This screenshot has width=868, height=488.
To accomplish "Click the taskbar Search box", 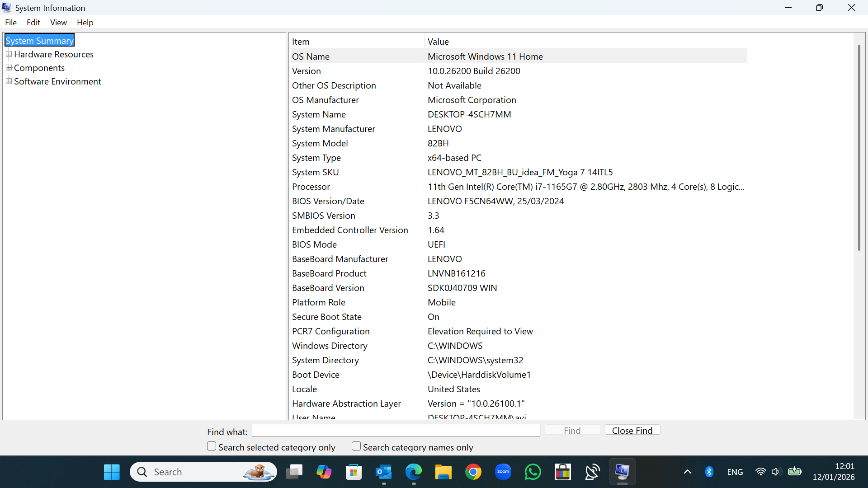I will click(203, 472).
